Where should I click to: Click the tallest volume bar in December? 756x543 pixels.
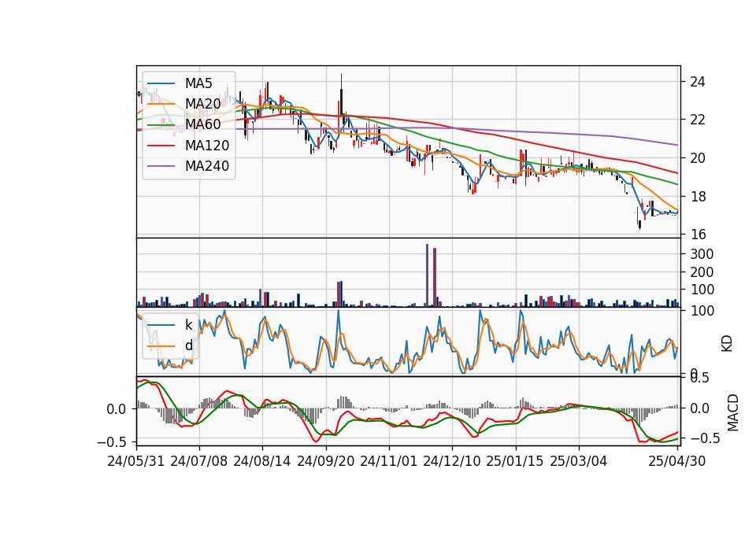[x=427, y=275]
